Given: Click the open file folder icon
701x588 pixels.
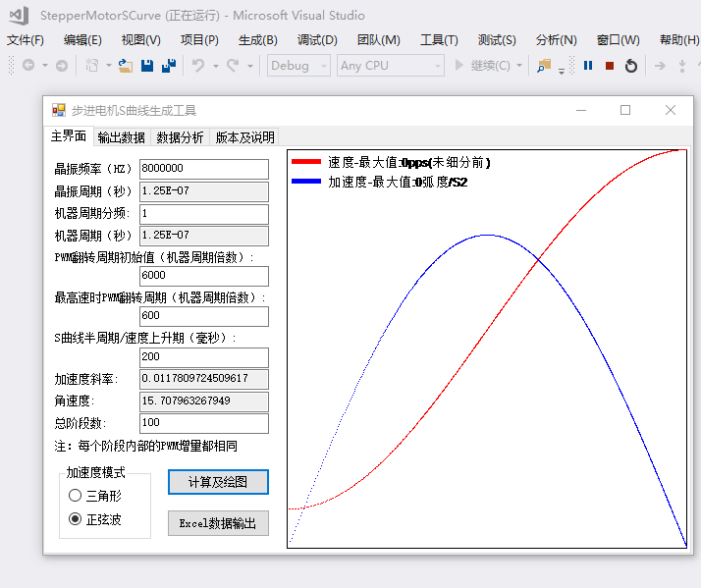Looking at the screenshot, I should coord(126,66).
